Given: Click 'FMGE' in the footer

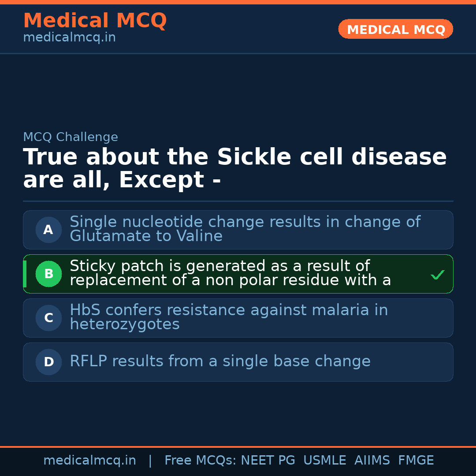Looking at the screenshot, I should [x=416, y=461].
